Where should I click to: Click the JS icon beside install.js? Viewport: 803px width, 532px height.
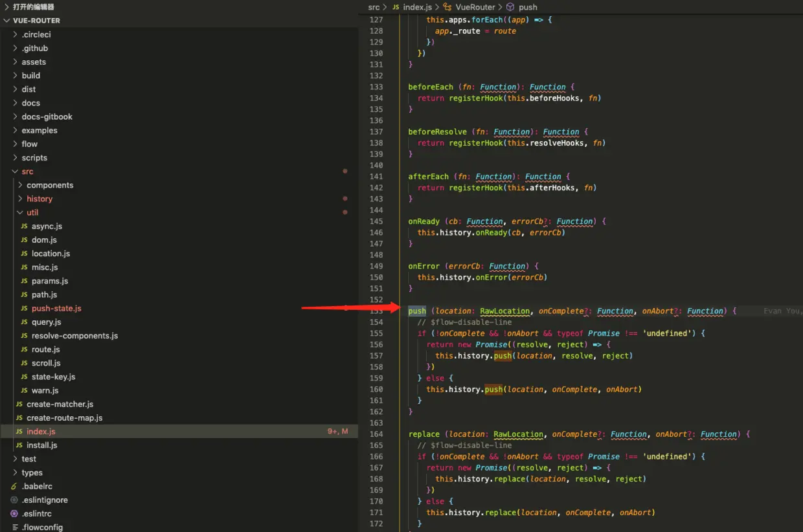(x=19, y=445)
